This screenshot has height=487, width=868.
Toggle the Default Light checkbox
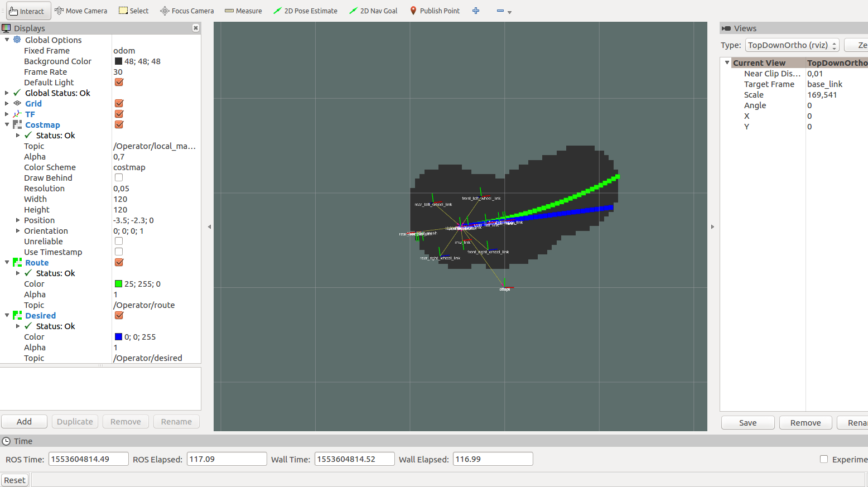click(x=119, y=82)
